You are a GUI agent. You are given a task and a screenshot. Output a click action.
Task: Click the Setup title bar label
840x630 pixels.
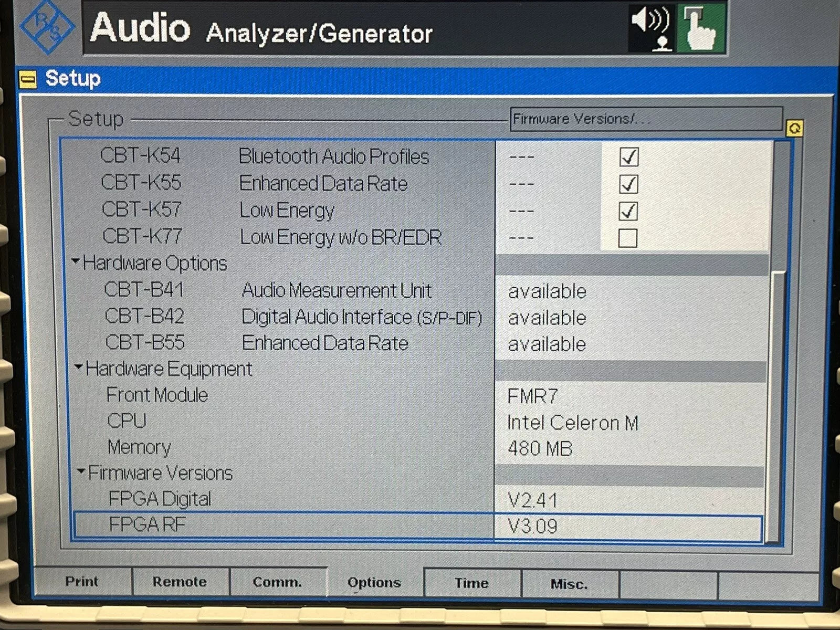pos(73,79)
